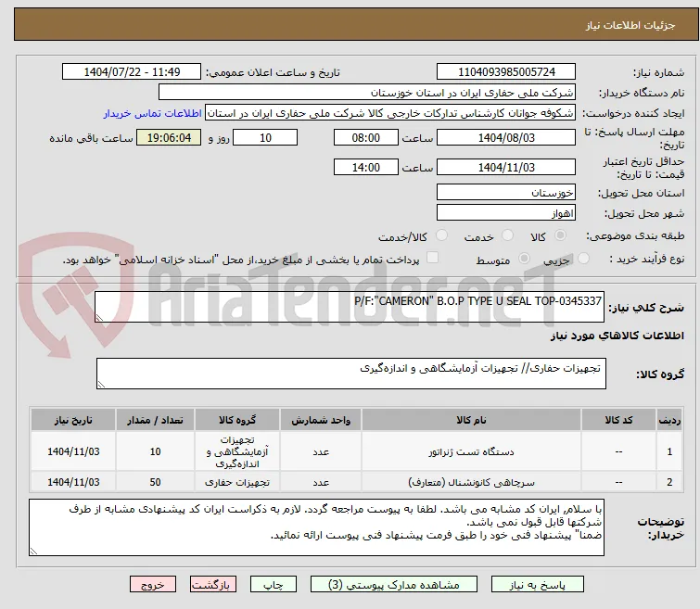Image resolution: width=700 pixels, height=609 pixels.
Task: Select the خدمت radio button
Action: point(507,235)
